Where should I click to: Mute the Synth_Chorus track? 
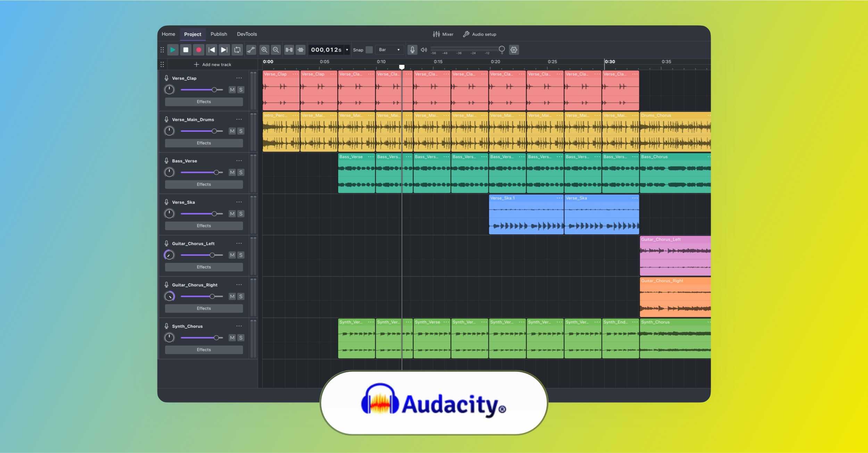pos(232,338)
